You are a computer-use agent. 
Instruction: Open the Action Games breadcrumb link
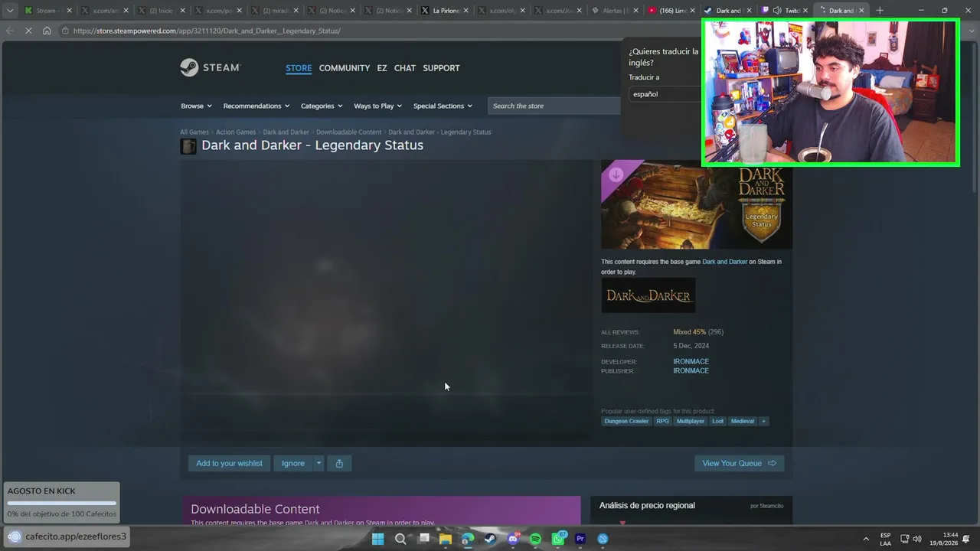coord(236,132)
